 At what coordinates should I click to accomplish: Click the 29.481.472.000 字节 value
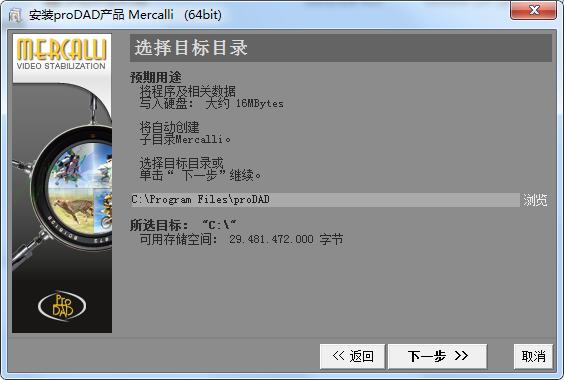point(286,239)
